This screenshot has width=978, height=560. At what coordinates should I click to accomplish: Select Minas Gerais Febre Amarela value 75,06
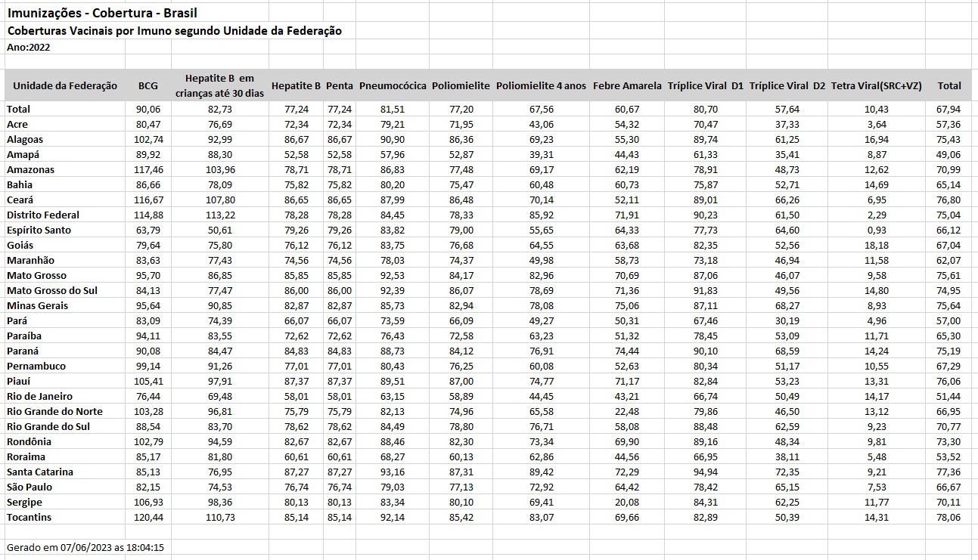(x=627, y=305)
